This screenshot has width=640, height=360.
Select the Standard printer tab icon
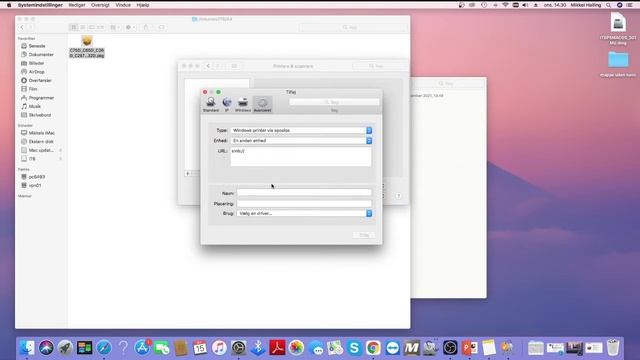point(211,104)
